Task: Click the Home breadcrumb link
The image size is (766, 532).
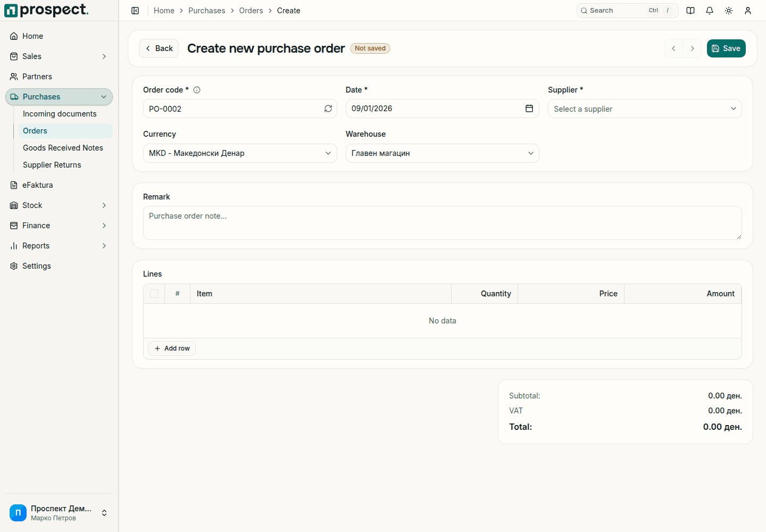Action: point(164,11)
